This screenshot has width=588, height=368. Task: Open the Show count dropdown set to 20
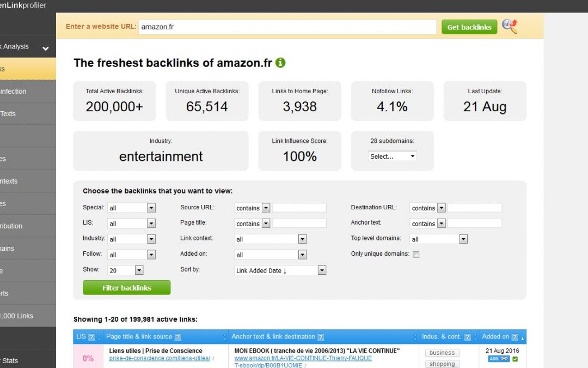point(125,270)
